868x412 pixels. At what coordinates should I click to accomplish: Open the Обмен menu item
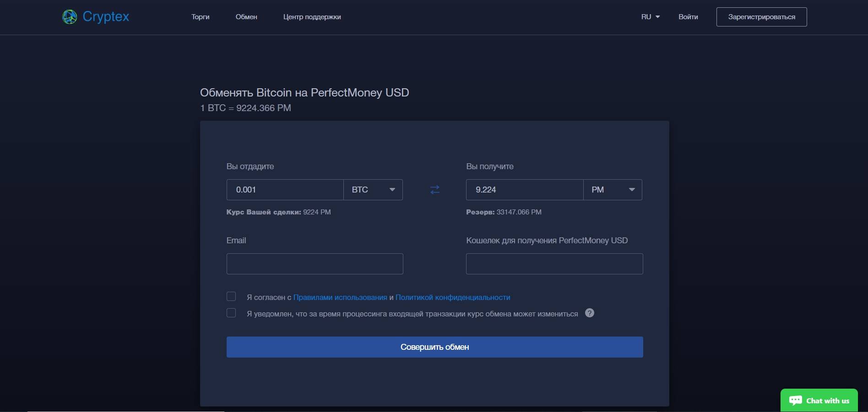(x=246, y=17)
